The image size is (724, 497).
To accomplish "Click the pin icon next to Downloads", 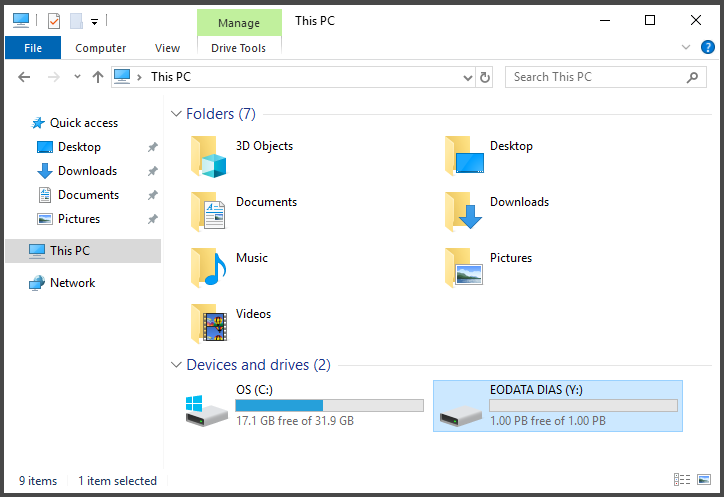I will (152, 171).
